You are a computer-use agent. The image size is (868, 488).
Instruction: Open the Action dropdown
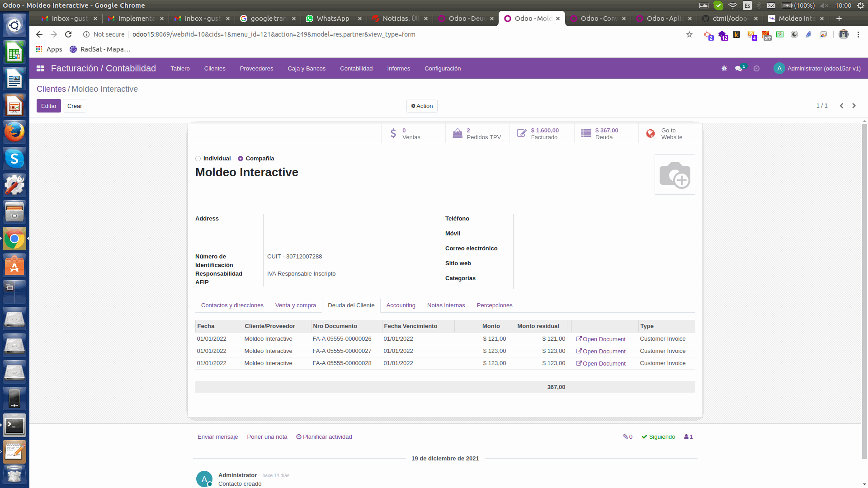click(422, 106)
